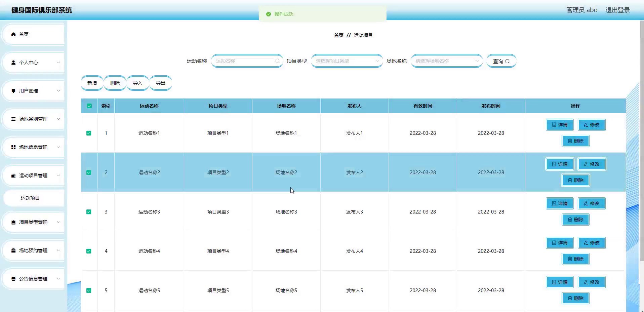Click the icon beside 用户管理
644x312 pixels.
(13, 91)
